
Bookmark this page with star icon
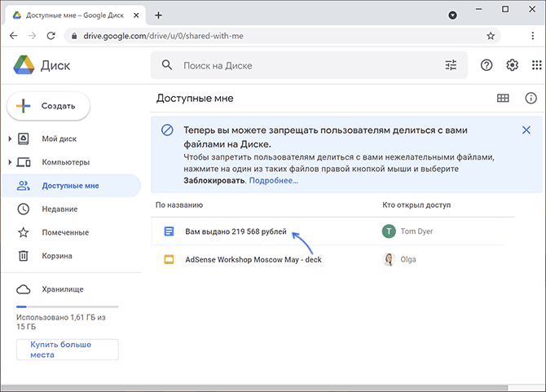pyautogui.click(x=491, y=36)
